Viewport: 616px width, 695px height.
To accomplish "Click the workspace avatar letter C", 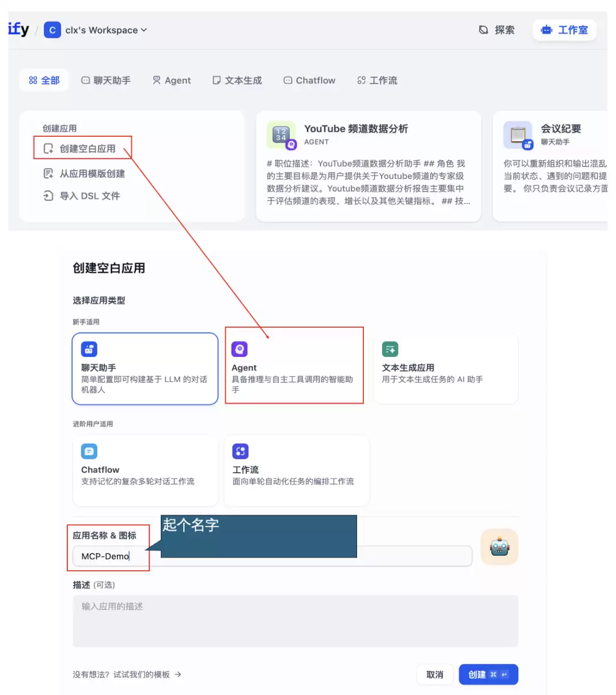I will click(52, 30).
